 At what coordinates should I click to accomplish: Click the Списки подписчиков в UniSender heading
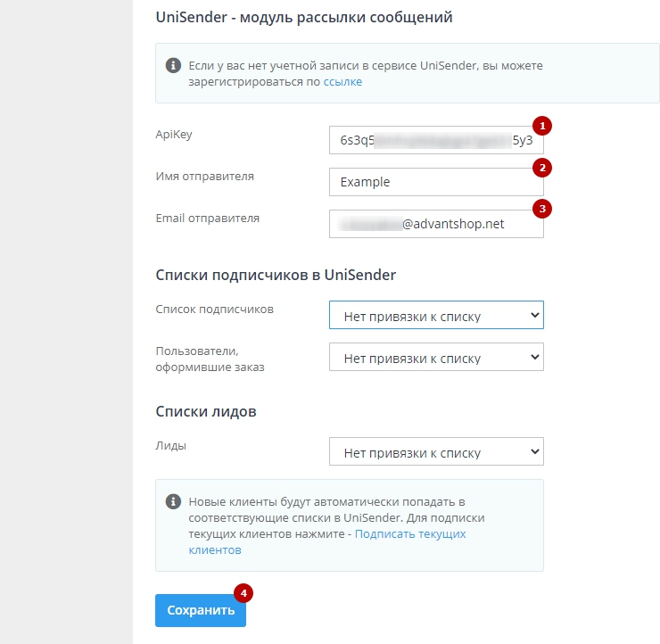pyautogui.click(x=275, y=275)
